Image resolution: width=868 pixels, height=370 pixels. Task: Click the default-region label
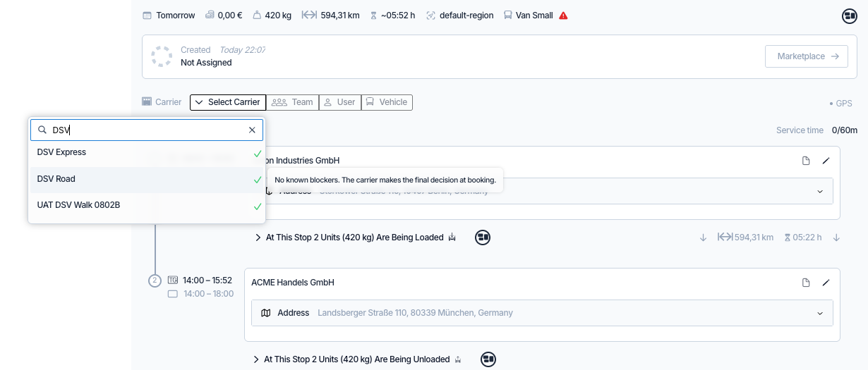466,16
